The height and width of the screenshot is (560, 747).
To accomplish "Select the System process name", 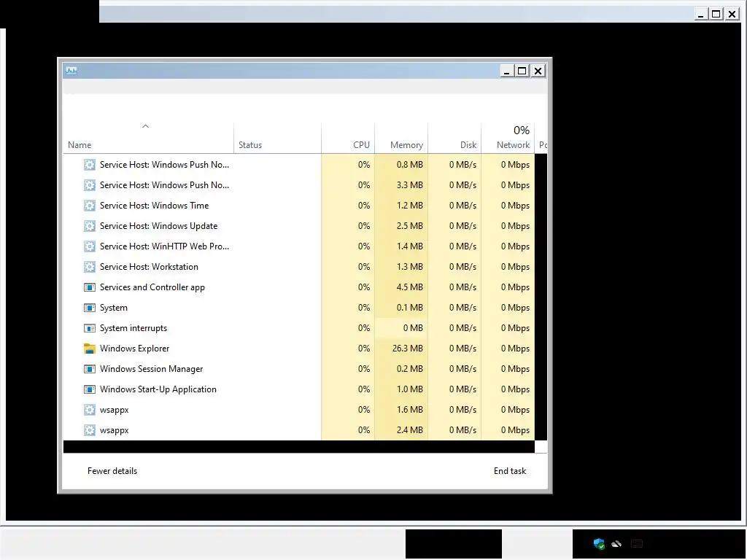I will [113, 308].
